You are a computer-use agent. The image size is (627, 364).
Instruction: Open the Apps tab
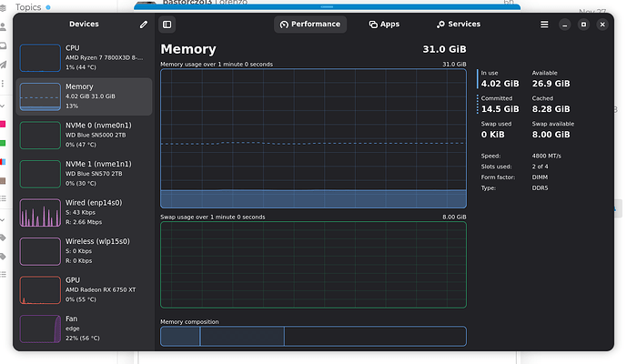click(x=384, y=25)
